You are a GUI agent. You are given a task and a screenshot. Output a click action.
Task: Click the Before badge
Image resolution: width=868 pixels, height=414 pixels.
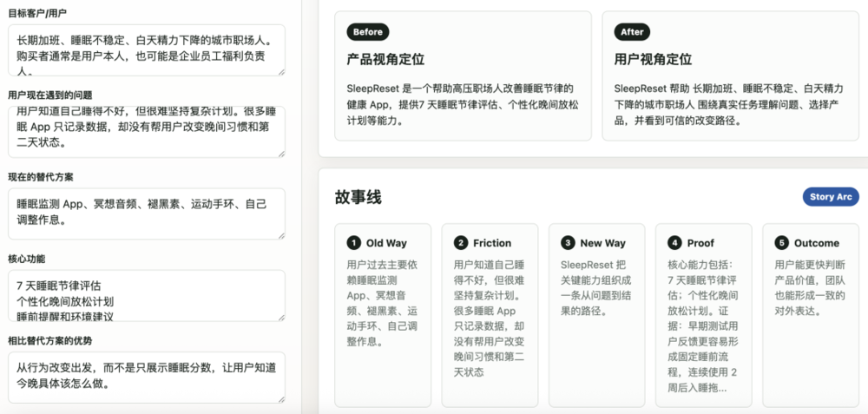click(x=367, y=32)
